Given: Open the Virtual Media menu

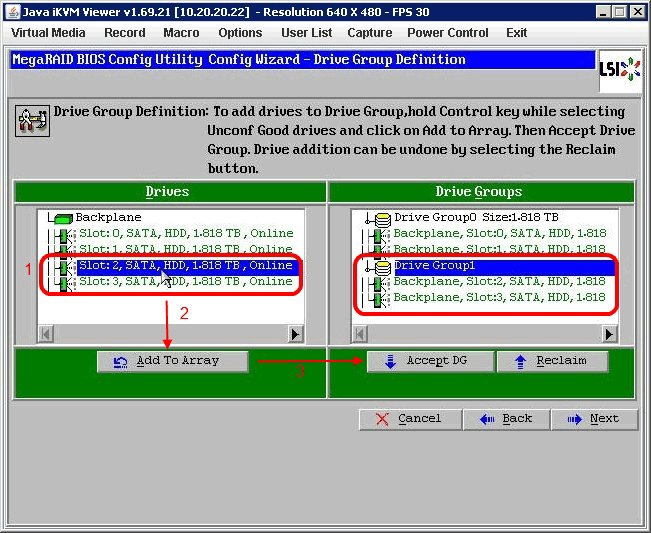Looking at the screenshot, I should tap(48, 33).
